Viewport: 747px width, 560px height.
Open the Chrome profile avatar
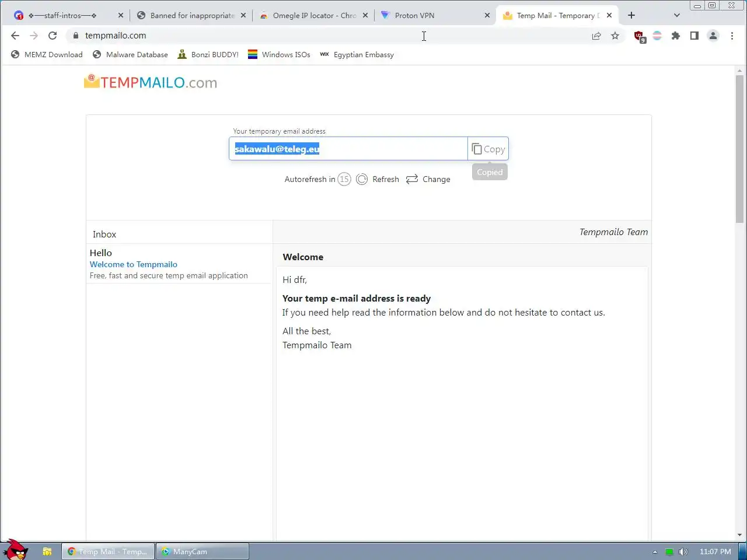click(713, 36)
